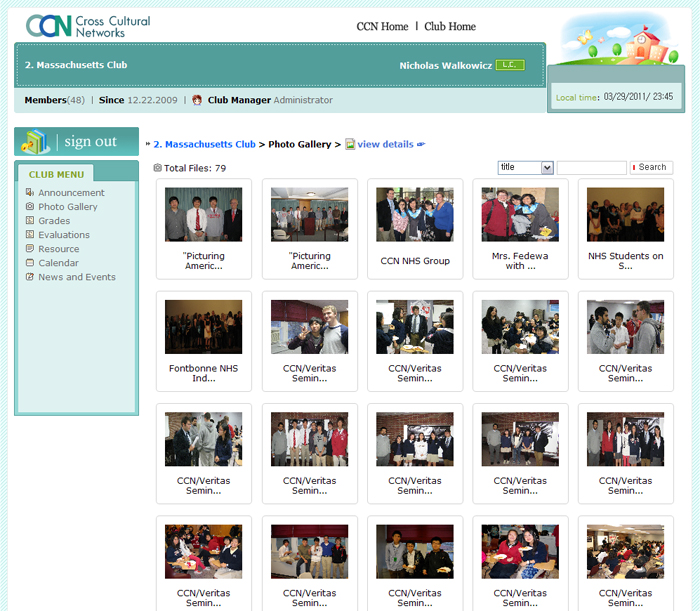Click the Photo Gallery camera icon in menu
Screen dimensions: 700x611
(x=30, y=206)
